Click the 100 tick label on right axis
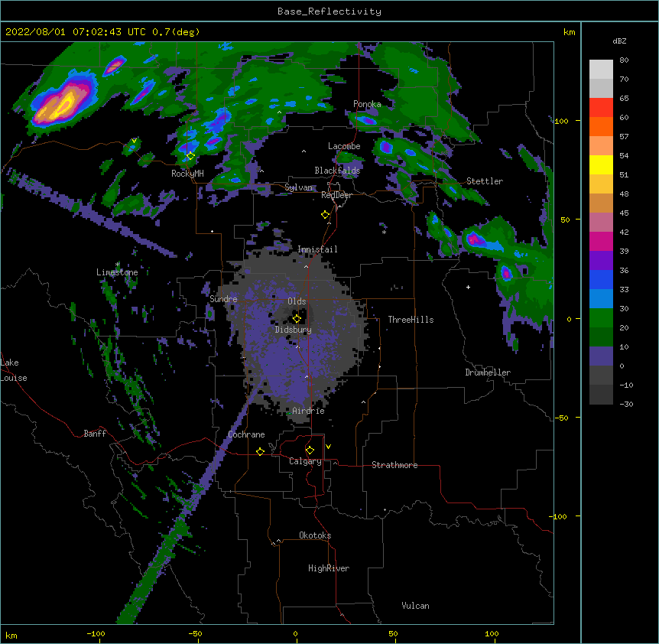The image size is (659, 644). [x=561, y=122]
